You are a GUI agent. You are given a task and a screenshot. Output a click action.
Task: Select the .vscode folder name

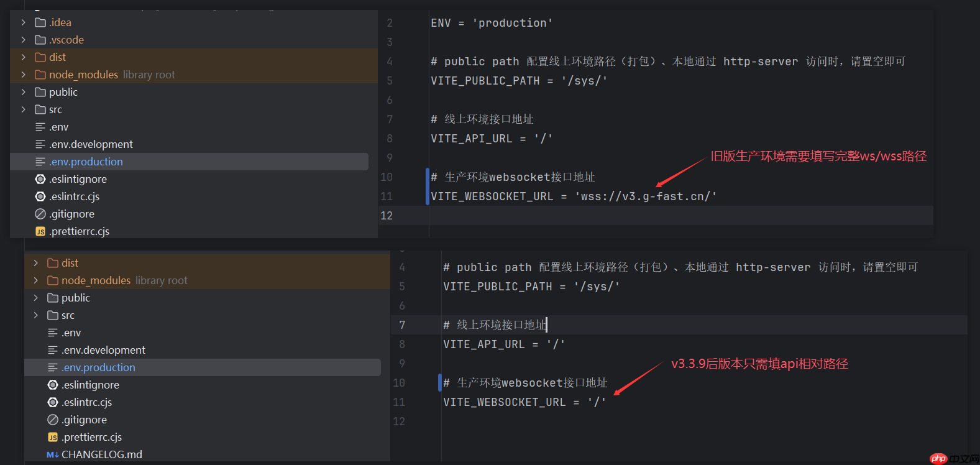66,40
